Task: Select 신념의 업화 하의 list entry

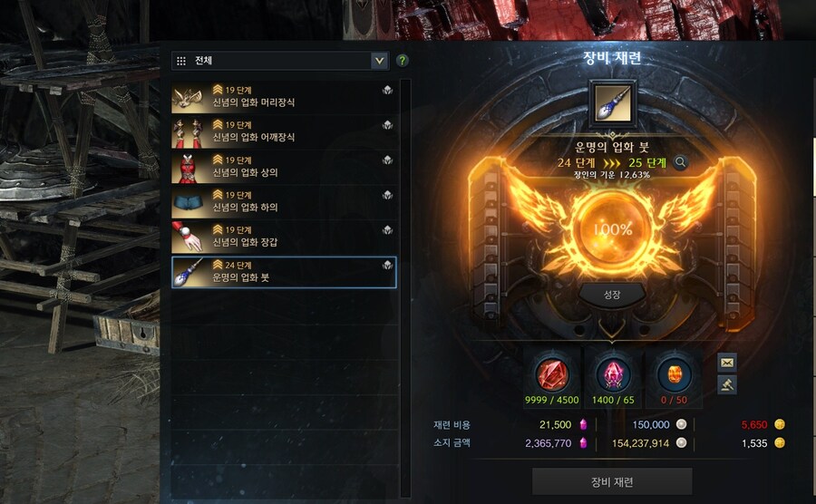Action: pos(284,201)
